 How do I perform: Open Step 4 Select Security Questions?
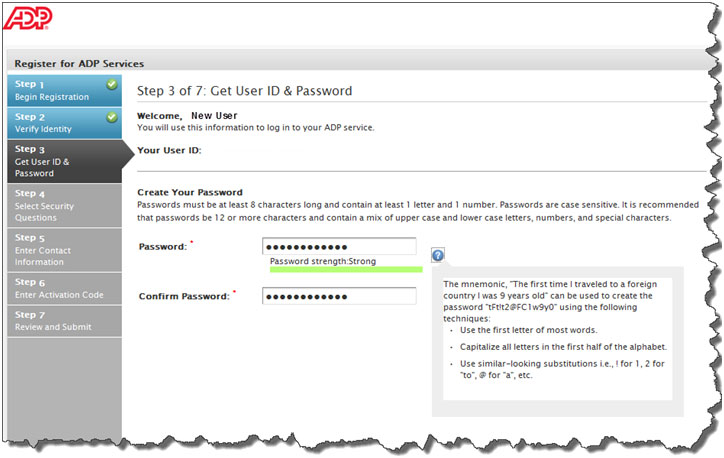(65, 205)
